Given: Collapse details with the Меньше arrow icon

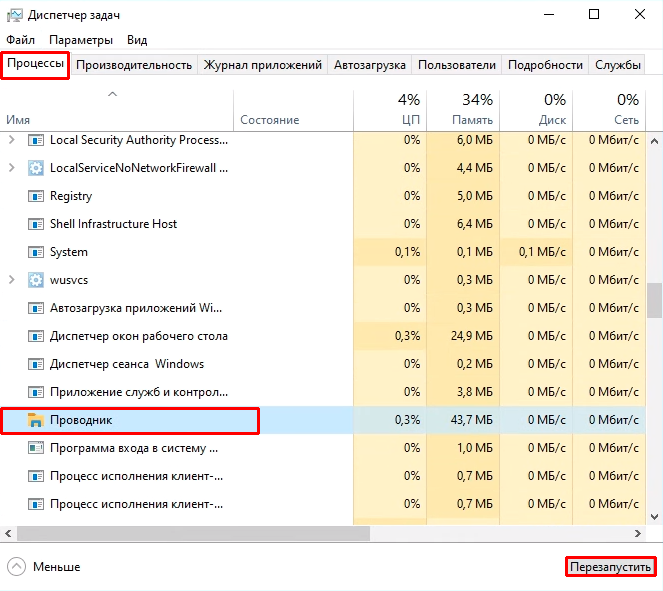Looking at the screenshot, I should coord(16,567).
